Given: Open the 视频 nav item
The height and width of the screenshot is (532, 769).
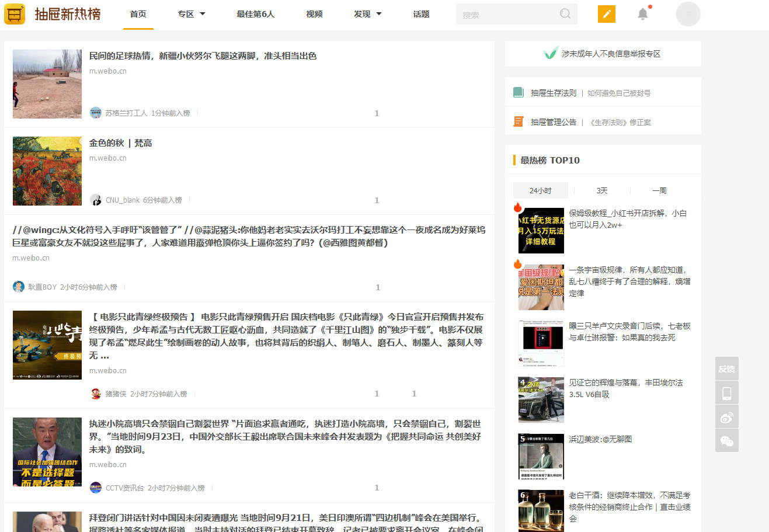Looking at the screenshot, I should coord(314,14).
